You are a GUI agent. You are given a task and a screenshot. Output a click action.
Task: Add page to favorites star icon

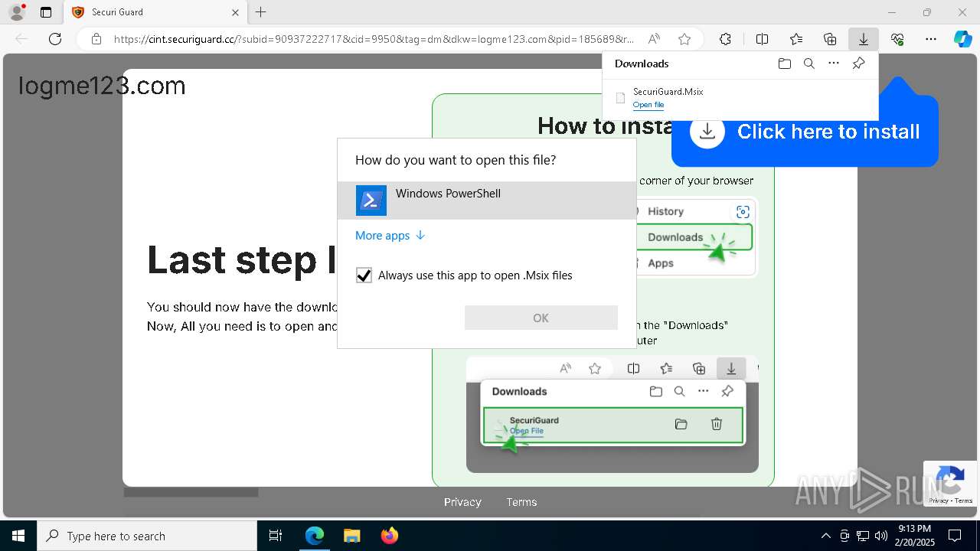684,39
